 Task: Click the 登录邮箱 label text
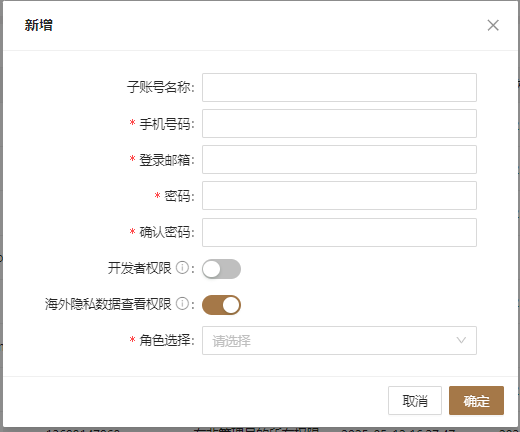167,160
